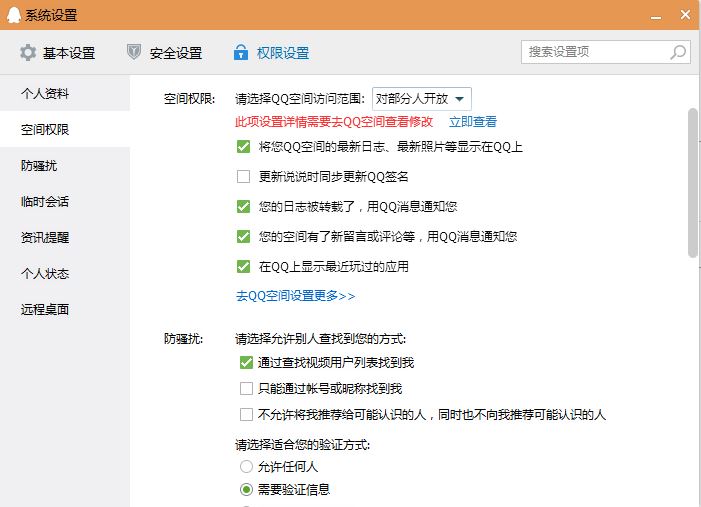701x507 pixels.
Task: Click the vertical scrollbar thumb
Action: (693, 182)
